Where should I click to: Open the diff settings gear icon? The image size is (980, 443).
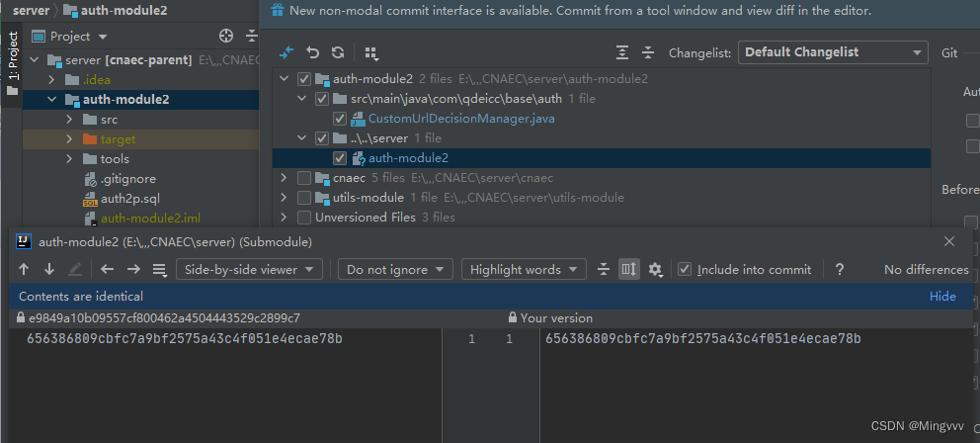[655, 270]
